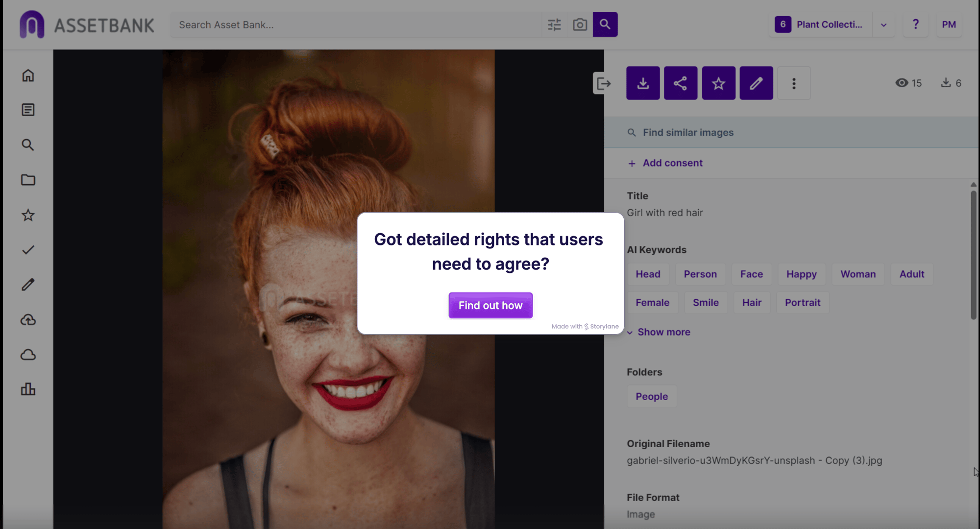Image resolution: width=980 pixels, height=529 pixels.
Task: Open the three-dot more actions menu
Action: point(794,83)
